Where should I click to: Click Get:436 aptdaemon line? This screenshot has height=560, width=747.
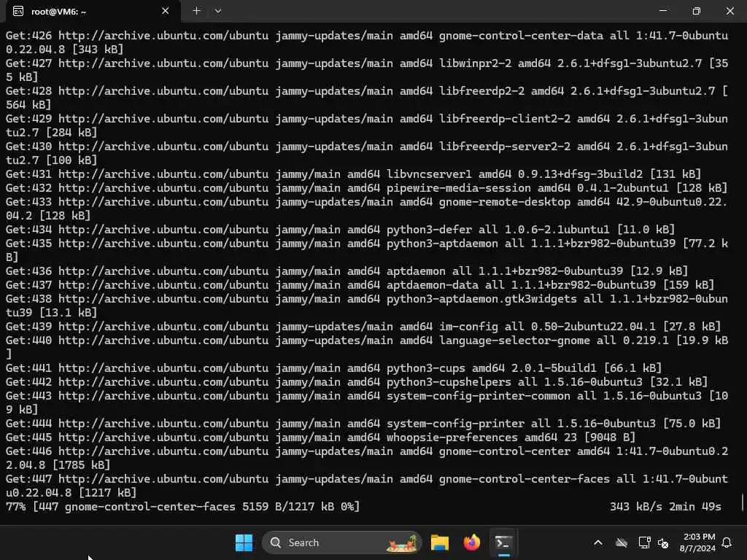pos(347,271)
